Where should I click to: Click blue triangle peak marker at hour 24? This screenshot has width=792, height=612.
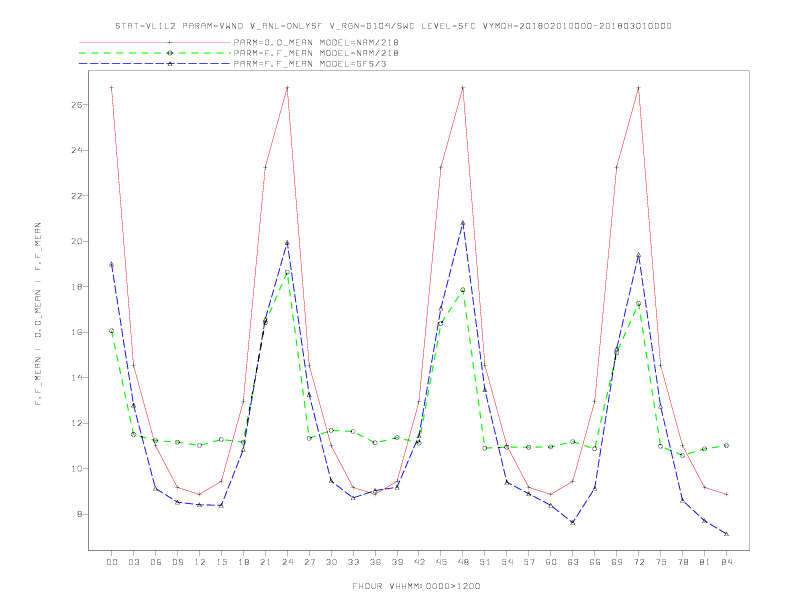(287, 243)
